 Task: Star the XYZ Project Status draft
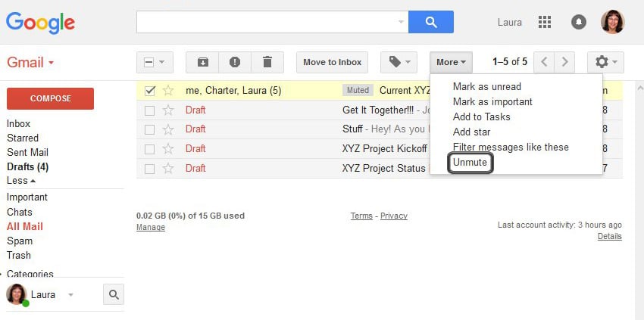168,168
